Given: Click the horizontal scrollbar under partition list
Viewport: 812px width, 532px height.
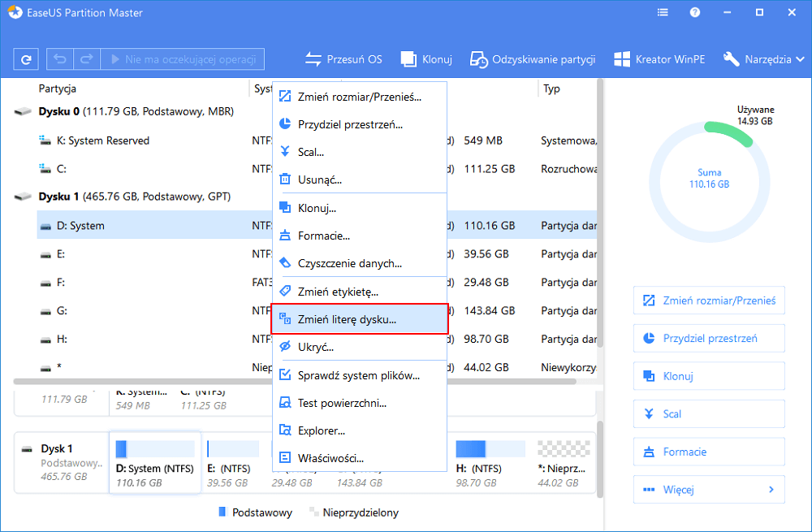Looking at the screenshot, I should (296, 382).
